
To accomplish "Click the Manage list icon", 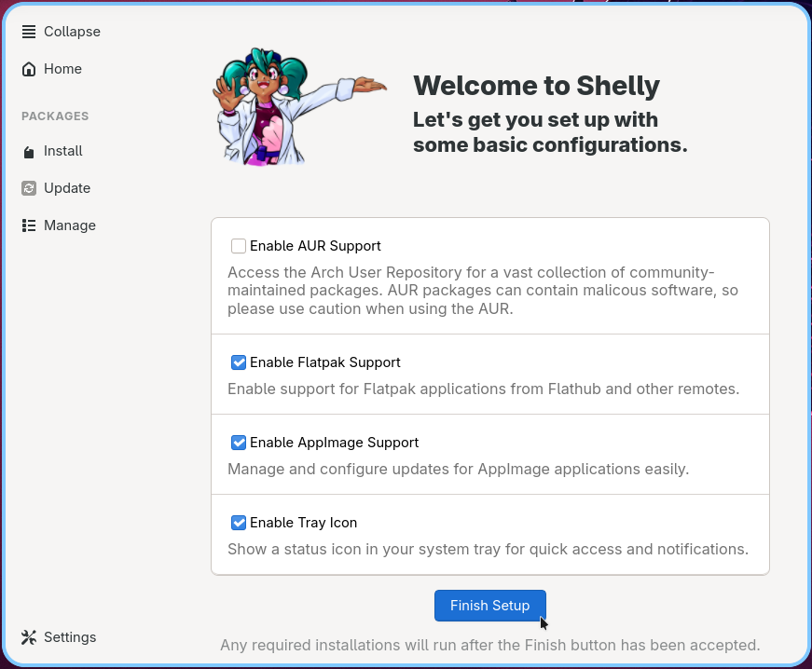I will click(29, 225).
